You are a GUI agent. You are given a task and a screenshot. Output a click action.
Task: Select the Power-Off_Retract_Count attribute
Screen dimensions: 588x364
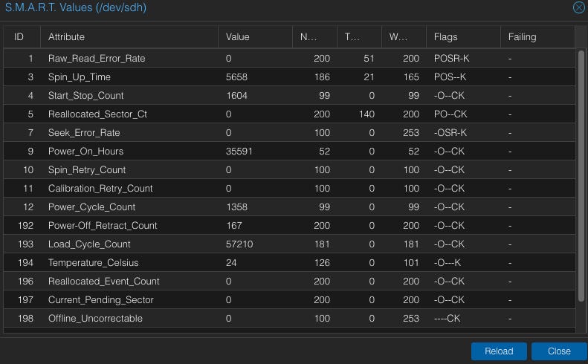tap(103, 225)
